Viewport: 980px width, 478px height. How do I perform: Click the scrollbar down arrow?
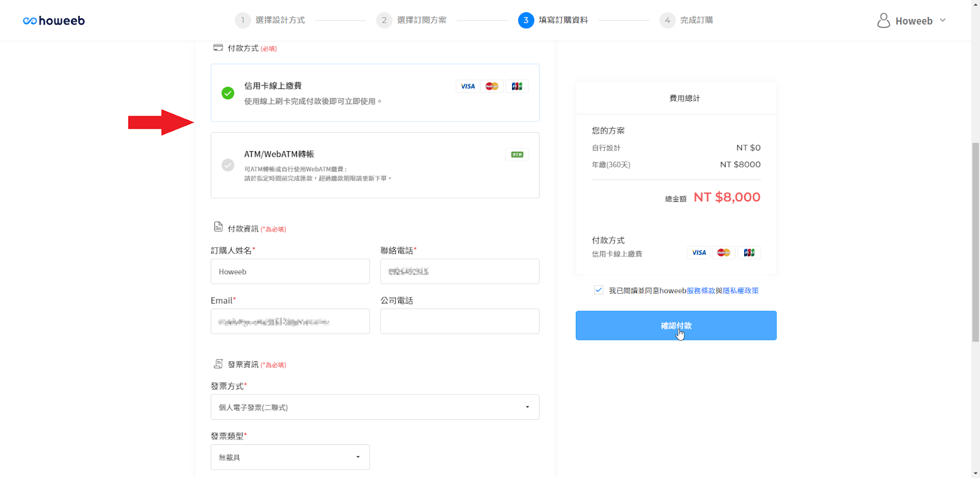976,473
